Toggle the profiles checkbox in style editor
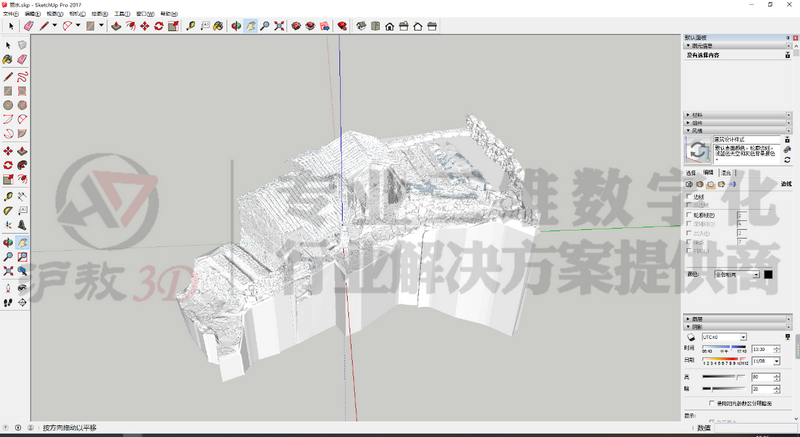This screenshot has height=437, width=800. point(689,215)
